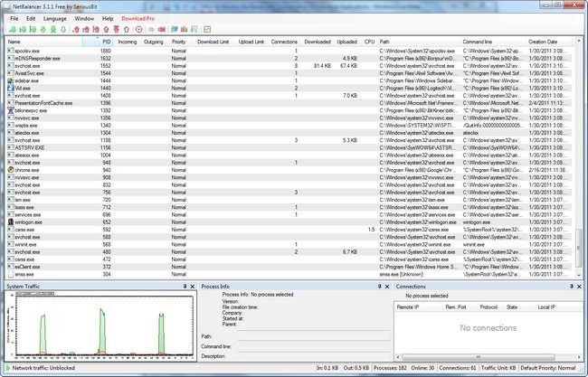This screenshot has width=588, height=377.
Task: Sort by the Name column header
Action: click(44, 42)
